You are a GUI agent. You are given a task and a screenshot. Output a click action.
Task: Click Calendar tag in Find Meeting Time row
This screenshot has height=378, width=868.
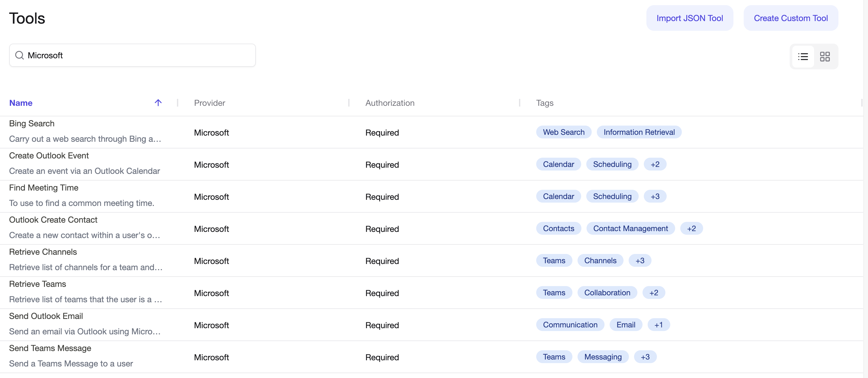coord(558,196)
